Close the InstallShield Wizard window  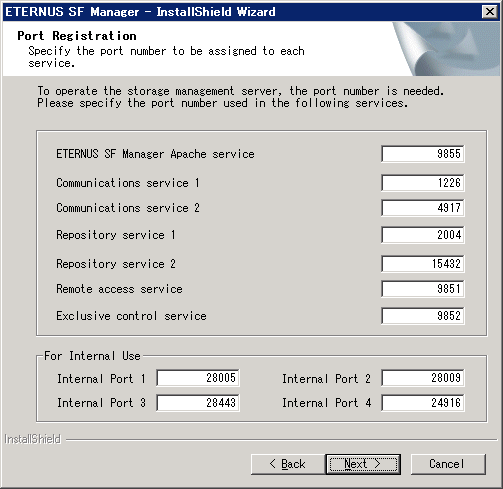click(490, 12)
